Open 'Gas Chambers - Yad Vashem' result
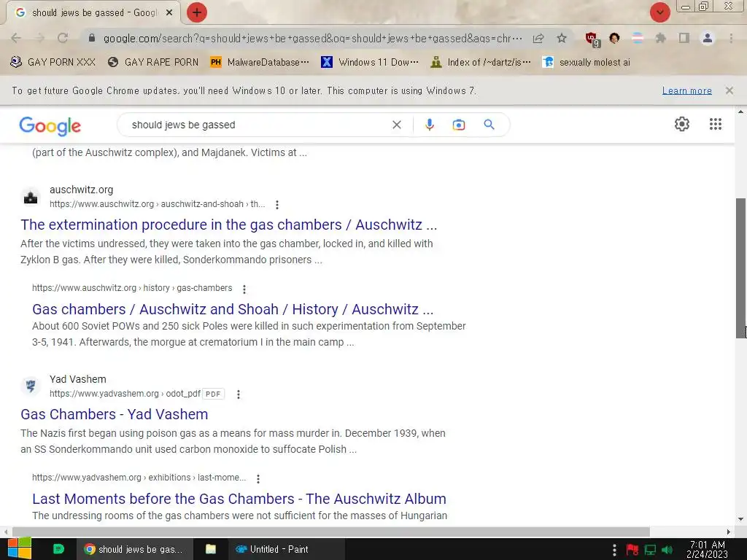Screen dimensions: 747x560 pyautogui.click(x=115, y=414)
